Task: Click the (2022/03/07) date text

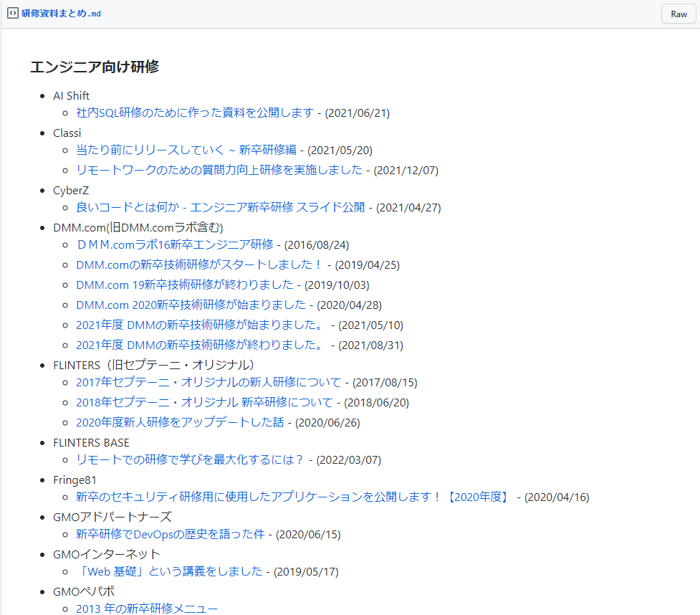Action: pyautogui.click(x=349, y=460)
